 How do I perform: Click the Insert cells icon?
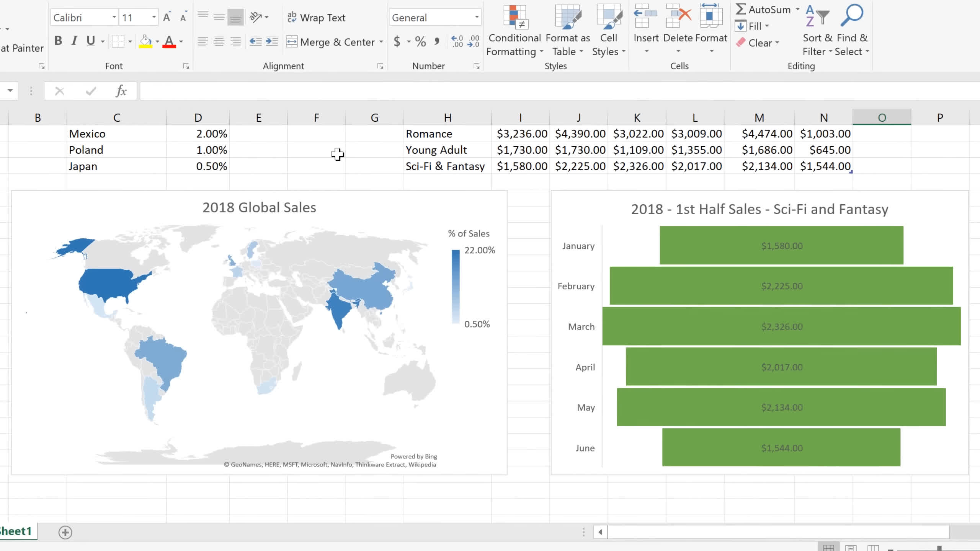click(645, 16)
